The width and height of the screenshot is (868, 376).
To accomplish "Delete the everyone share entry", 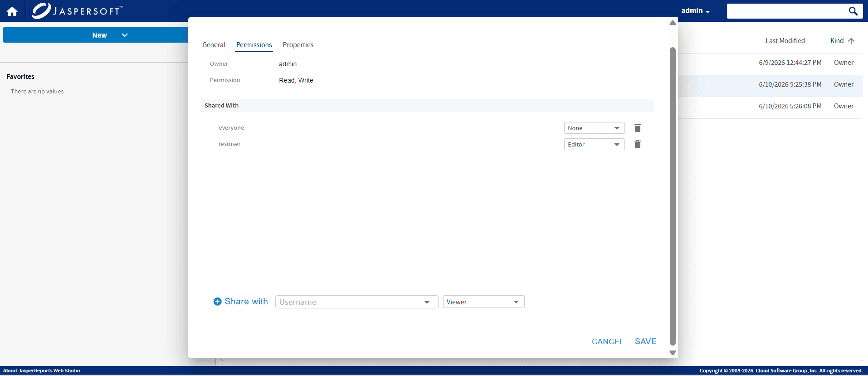I will tap(637, 128).
